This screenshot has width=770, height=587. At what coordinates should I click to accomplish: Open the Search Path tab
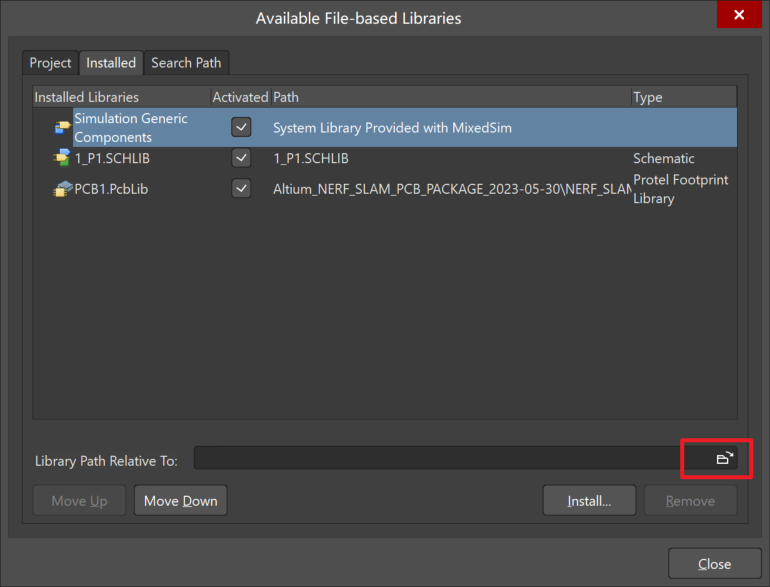(186, 63)
